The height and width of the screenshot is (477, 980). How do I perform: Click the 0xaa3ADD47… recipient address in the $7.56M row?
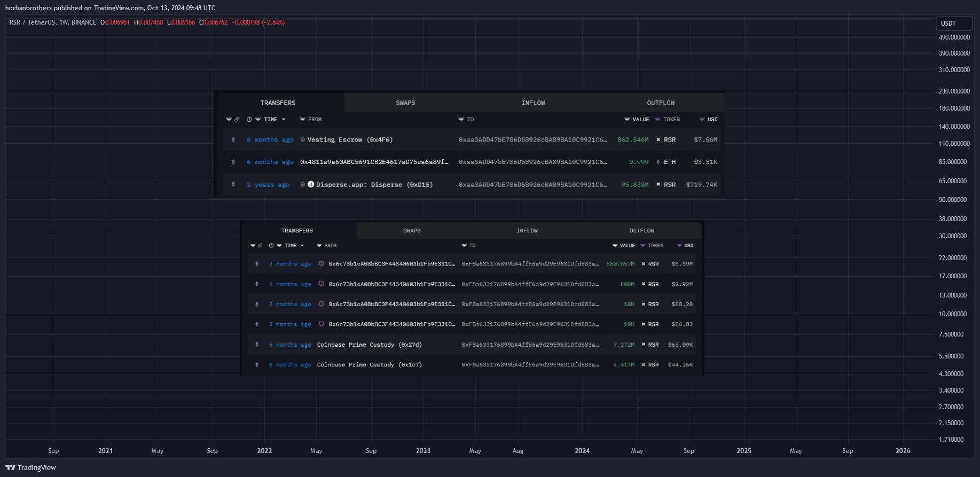point(532,140)
